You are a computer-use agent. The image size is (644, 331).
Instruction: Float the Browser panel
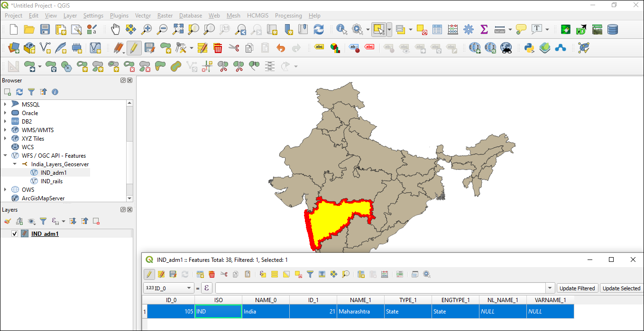123,81
